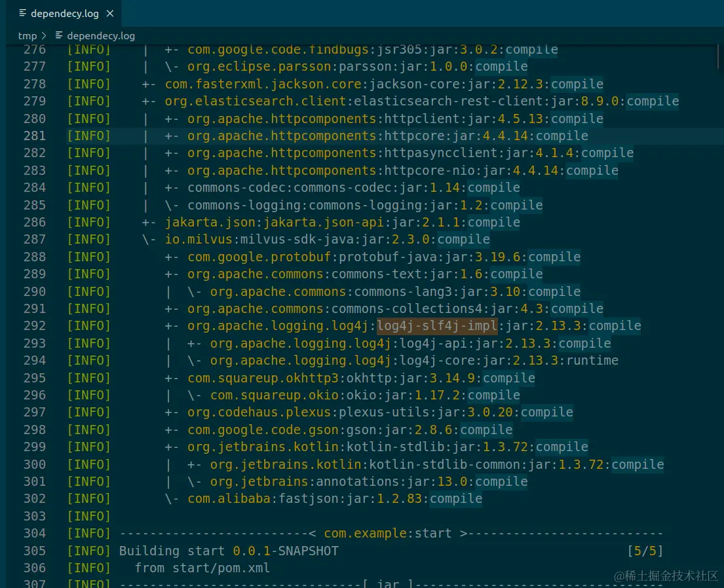Screen dimensions: 724x588
Task: Click httpasyncclient on line 282
Action: [x=440, y=153]
